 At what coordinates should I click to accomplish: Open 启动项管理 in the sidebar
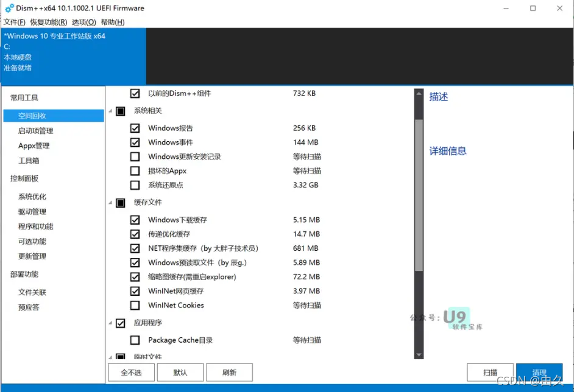pos(36,131)
